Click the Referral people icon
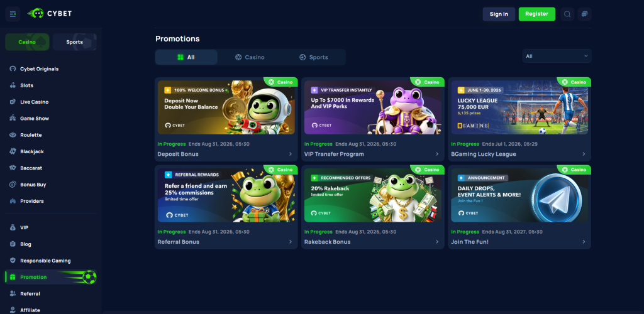Viewport: 644px width, 314px height. point(13,293)
